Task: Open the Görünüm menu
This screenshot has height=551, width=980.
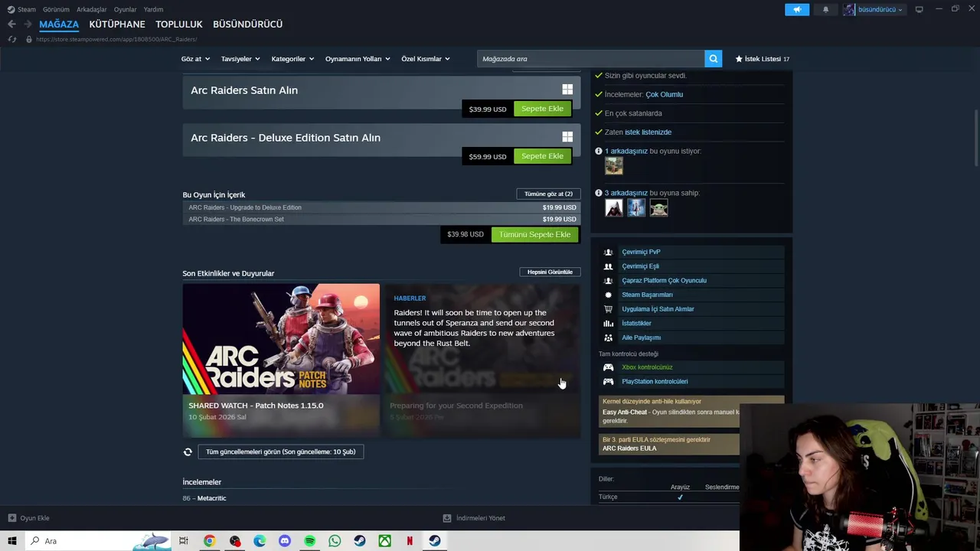Action: point(56,9)
